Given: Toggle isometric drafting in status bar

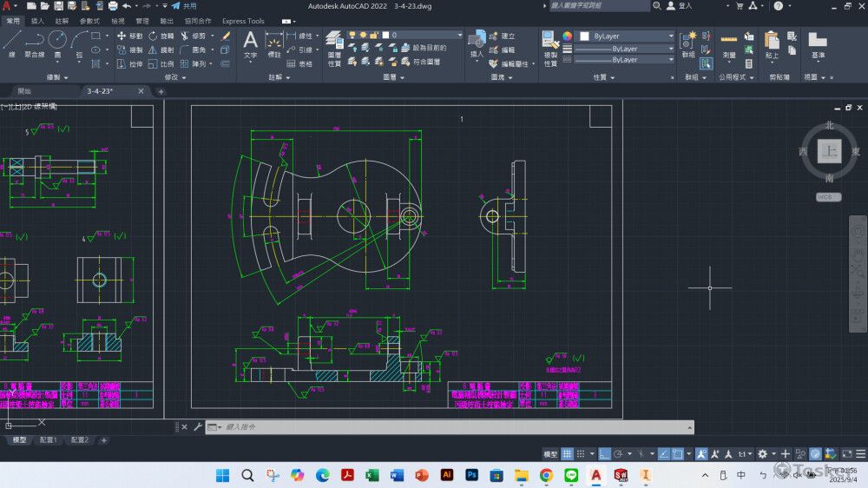Looking at the screenshot, I should click(641, 453).
